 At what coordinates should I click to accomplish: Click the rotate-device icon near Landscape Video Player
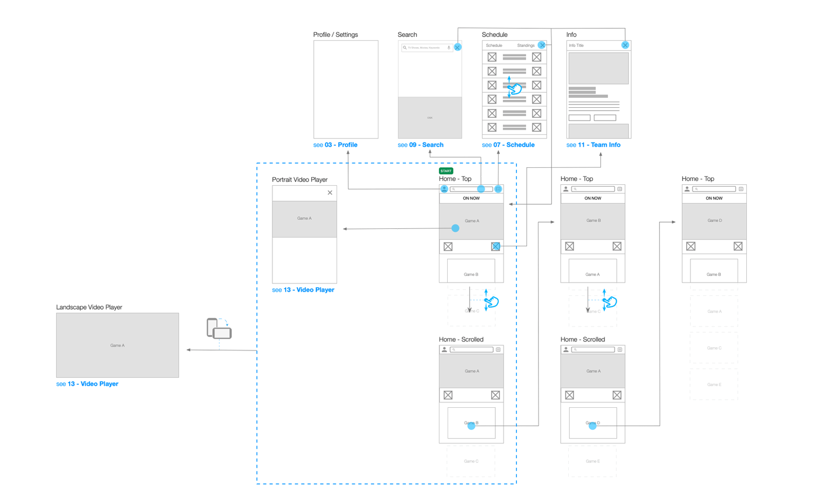[219, 328]
